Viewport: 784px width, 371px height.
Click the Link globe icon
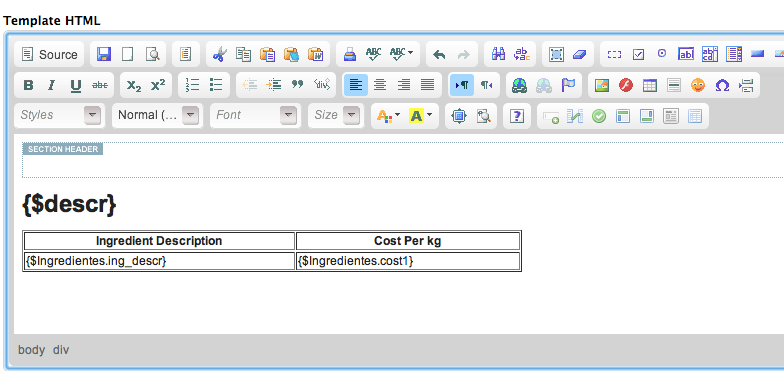[x=520, y=85]
